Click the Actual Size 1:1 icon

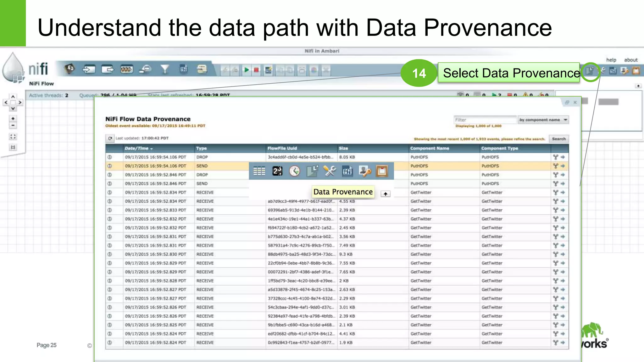pos(13,147)
